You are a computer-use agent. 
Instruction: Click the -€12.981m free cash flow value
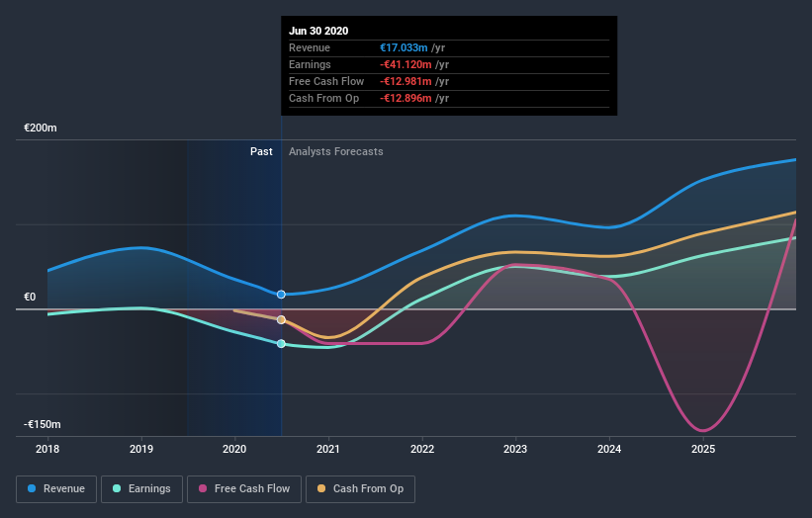click(x=406, y=81)
